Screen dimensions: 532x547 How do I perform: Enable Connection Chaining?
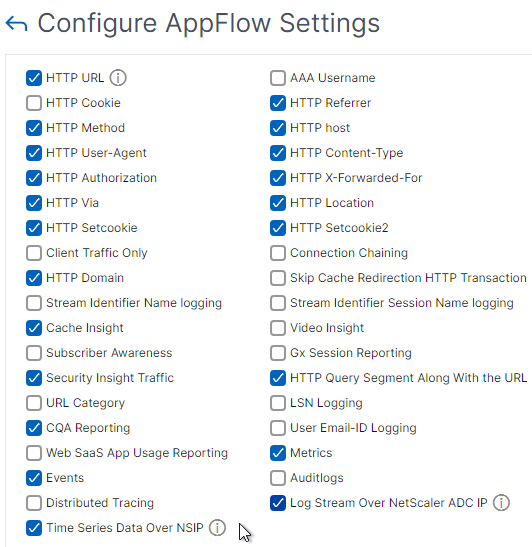(278, 253)
